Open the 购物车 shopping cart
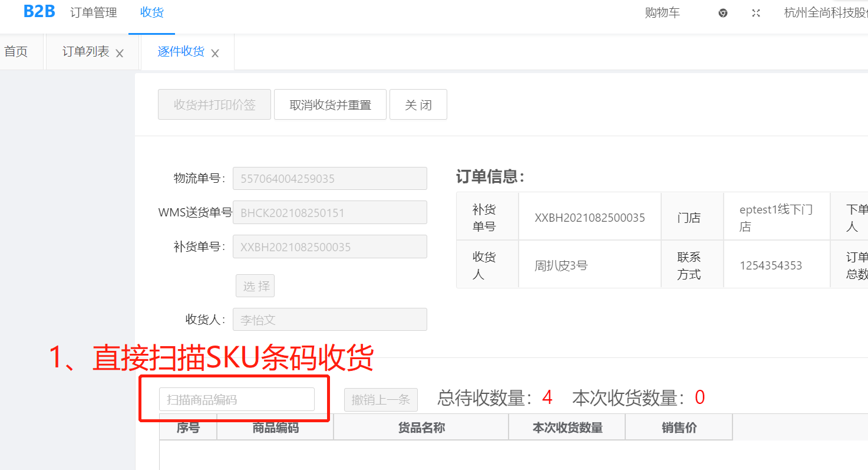 pyautogui.click(x=662, y=13)
